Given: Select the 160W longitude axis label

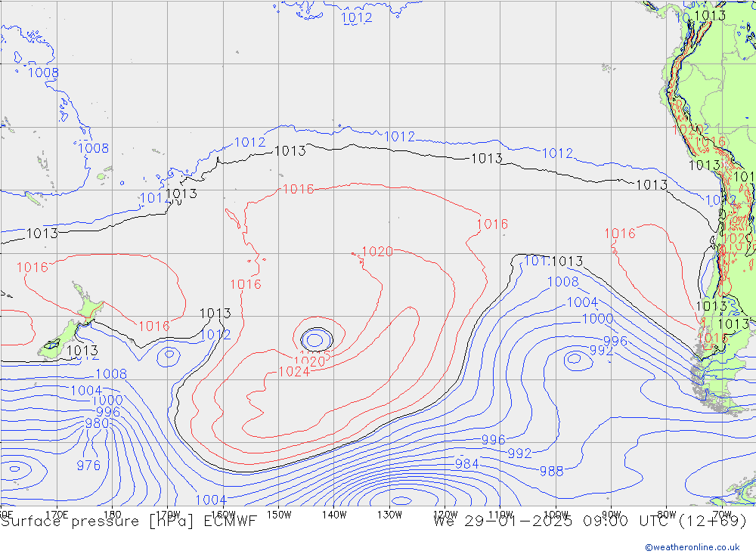Looking at the screenshot, I should point(223,515).
